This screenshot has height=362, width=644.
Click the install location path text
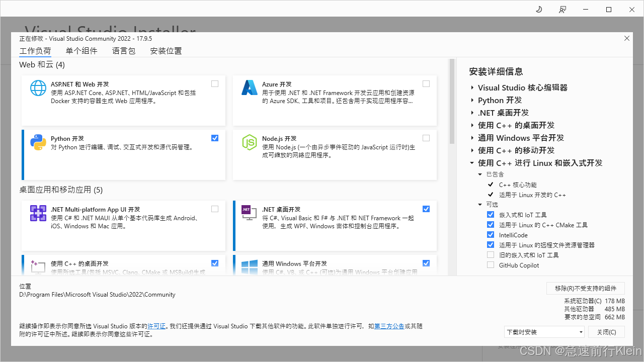click(x=97, y=295)
